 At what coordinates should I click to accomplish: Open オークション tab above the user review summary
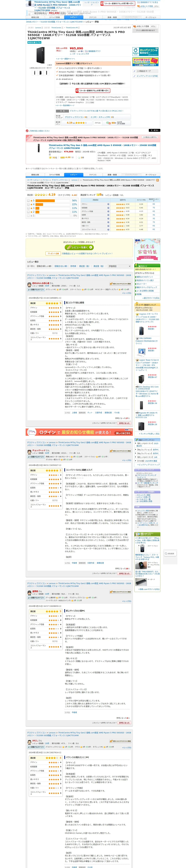click(x=151, y=175)
